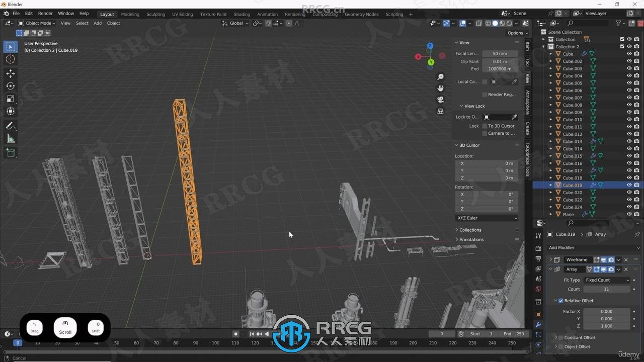This screenshot has height=362, width=644.
Task: Remove the Wireframe modifier with X
Action: (x=626, y=260)
